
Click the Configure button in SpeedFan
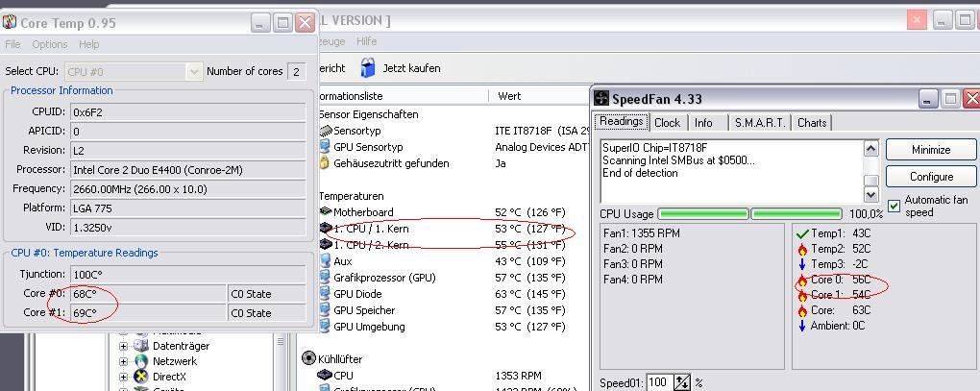(931, 177)
